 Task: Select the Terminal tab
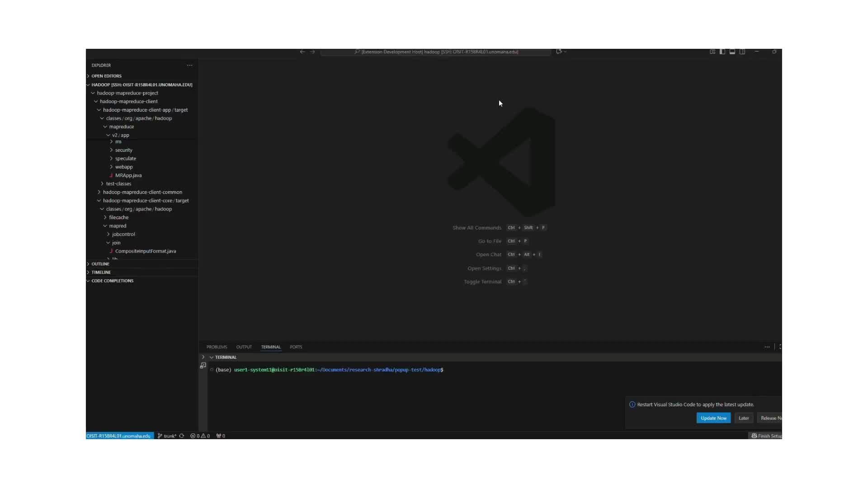click(x=271, y=347)
